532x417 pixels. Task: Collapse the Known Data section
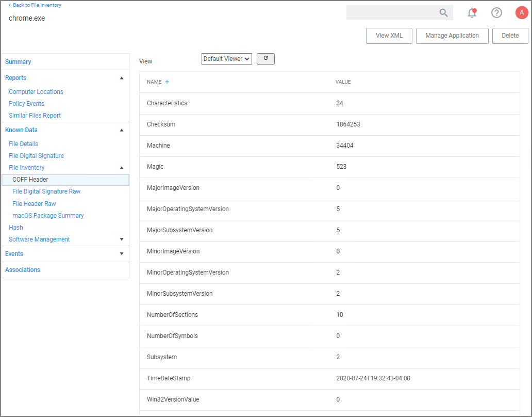click(122, 130)
